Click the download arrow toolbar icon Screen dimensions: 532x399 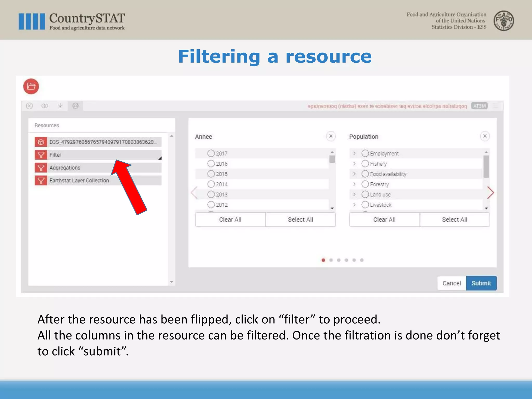(x=60, y=105)
